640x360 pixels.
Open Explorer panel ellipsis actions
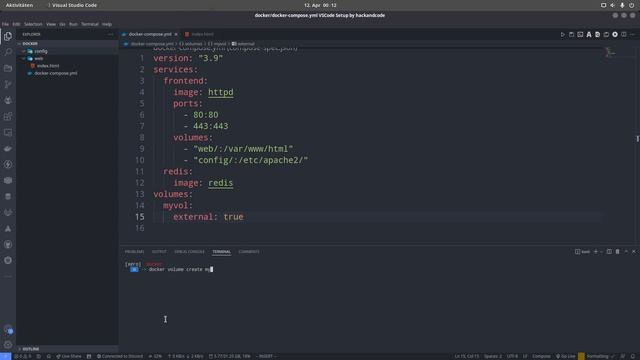pos(110,35)
